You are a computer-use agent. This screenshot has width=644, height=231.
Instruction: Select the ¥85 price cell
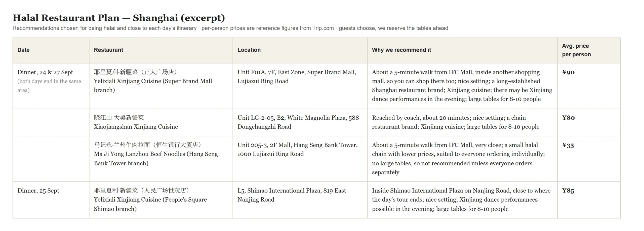tap(589, 200)
